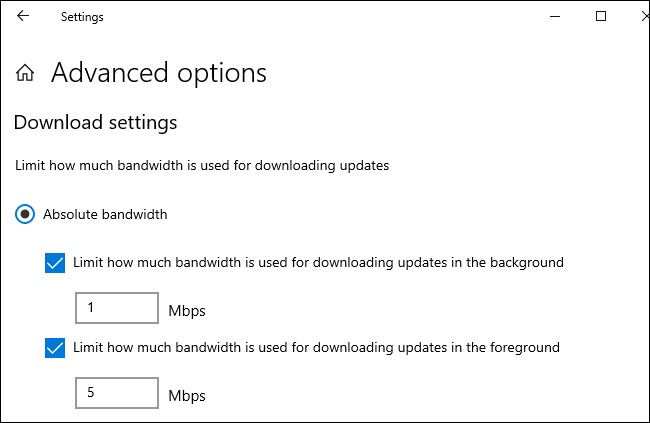Click the Mbps unit beside foreground field
Screen dimensions: 650x423
coord(187,396)
